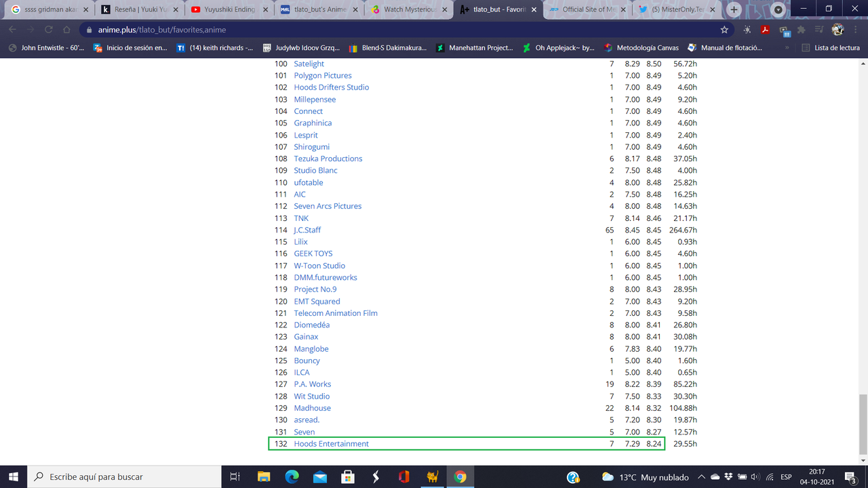Viewport: 868px width, 488px height.
Task: Open the ufotable studio link
Action: pyautogui.click(x=309, y=182)
